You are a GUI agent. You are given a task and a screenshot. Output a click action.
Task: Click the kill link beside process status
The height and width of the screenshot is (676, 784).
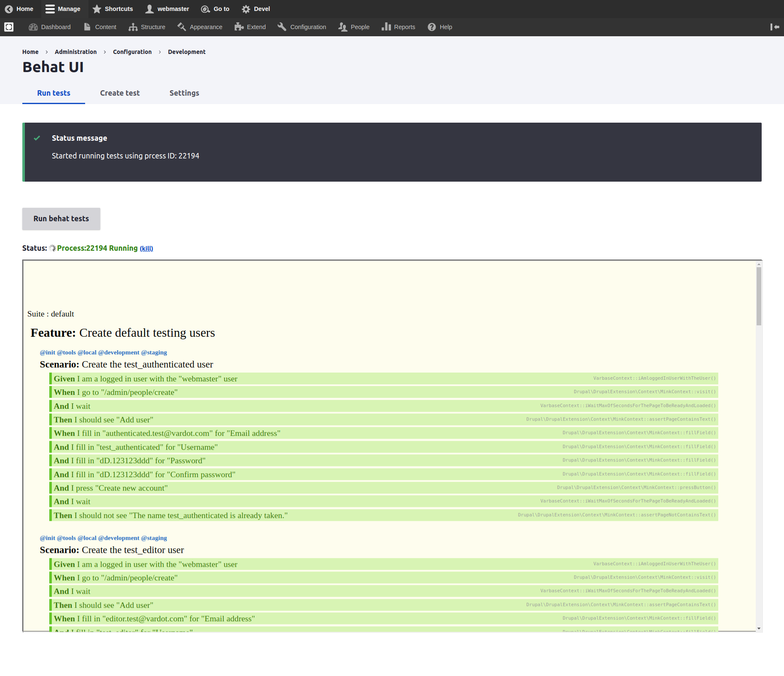point(146,249)
